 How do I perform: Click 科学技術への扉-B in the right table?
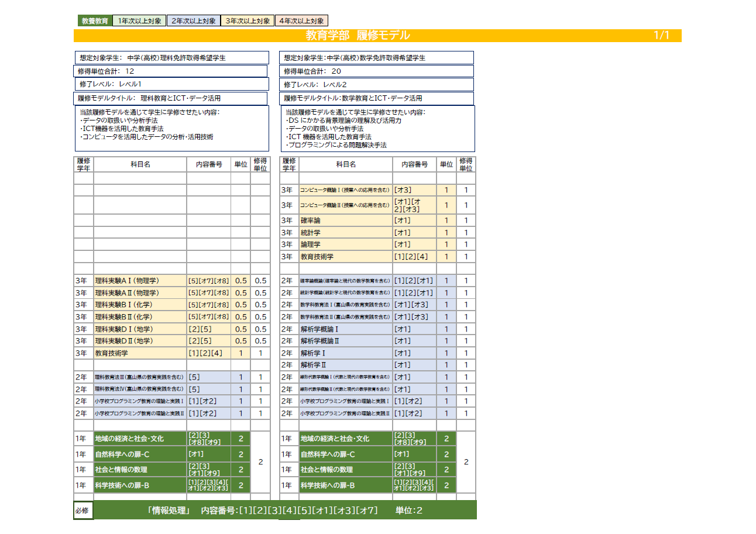(x=346, y=485)
